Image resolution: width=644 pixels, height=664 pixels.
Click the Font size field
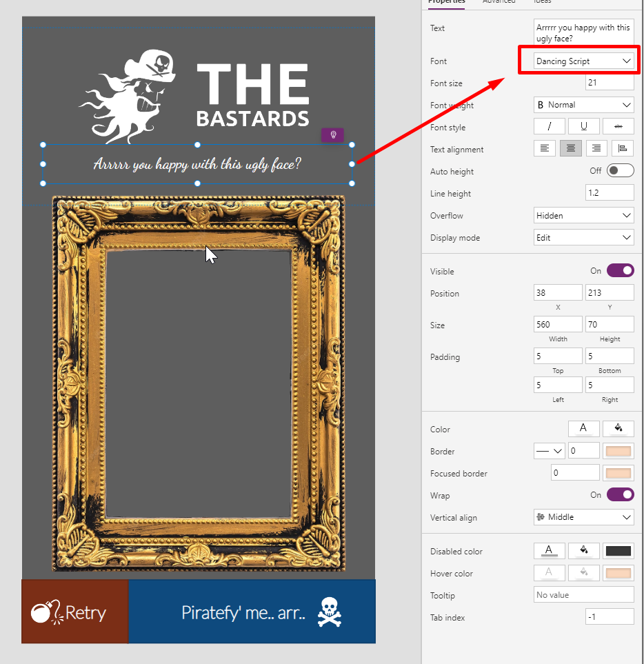[x=610, y=82]
